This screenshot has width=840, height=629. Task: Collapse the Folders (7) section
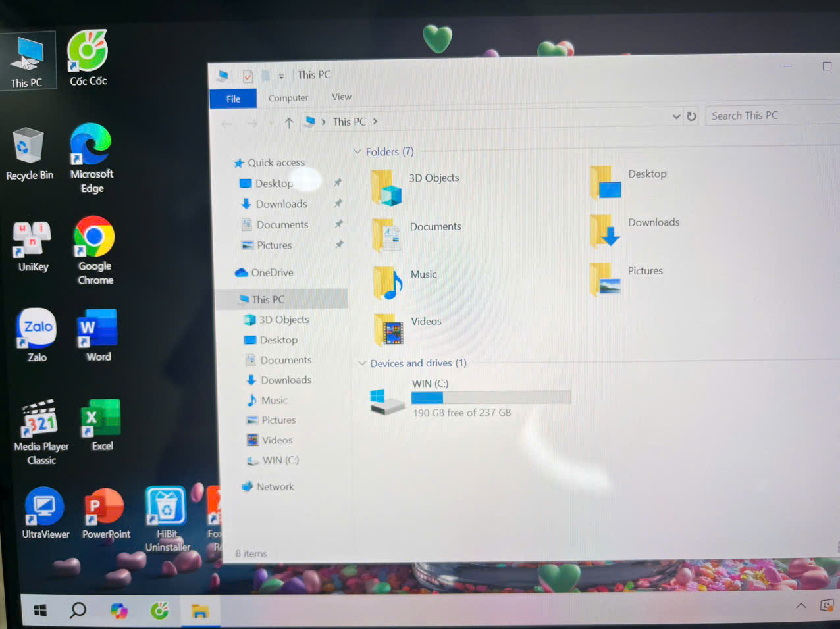pos(357,152)
